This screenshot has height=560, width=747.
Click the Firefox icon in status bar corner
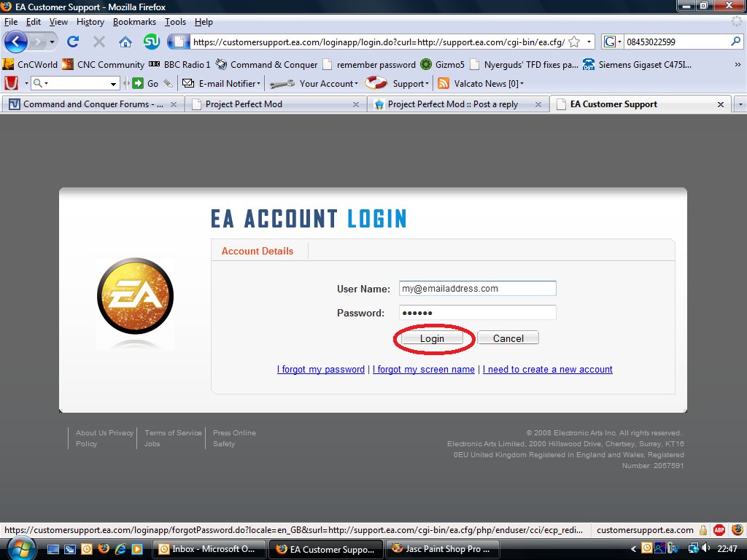737,529
